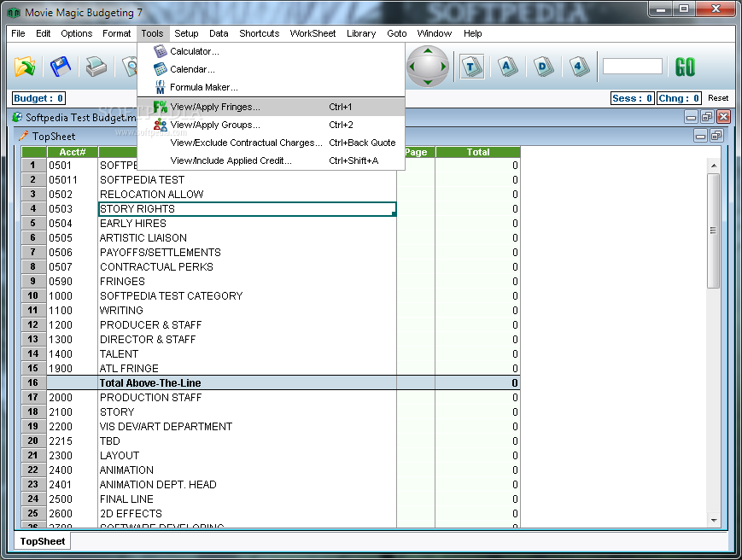Open the Shortcuts menu
The height and width of the screenshot is (560, 742).
(x=260, y=33)
